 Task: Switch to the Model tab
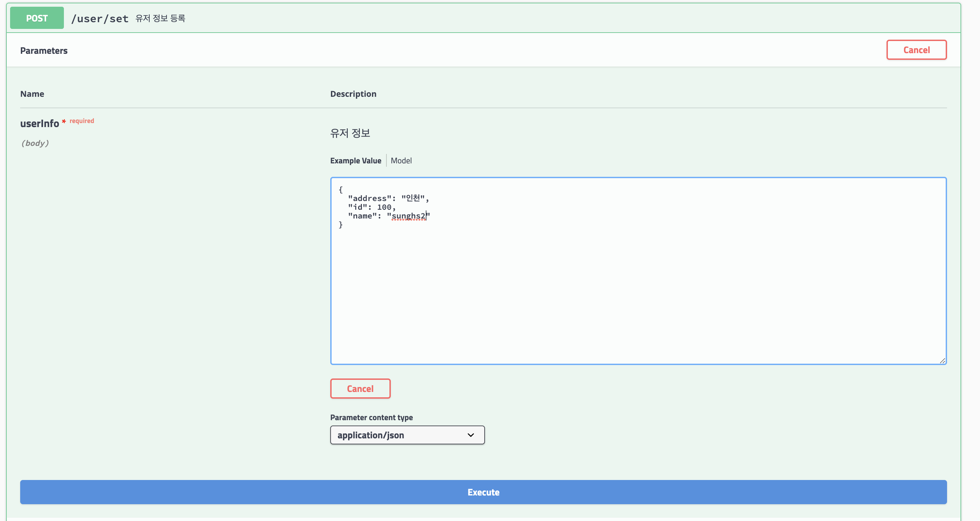click(401, 160)
